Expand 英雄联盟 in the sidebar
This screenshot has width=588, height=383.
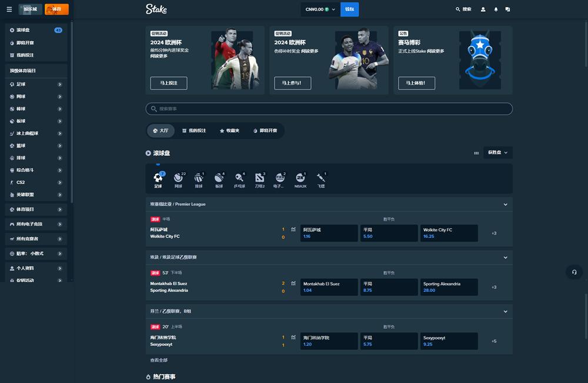pos(59,195)
